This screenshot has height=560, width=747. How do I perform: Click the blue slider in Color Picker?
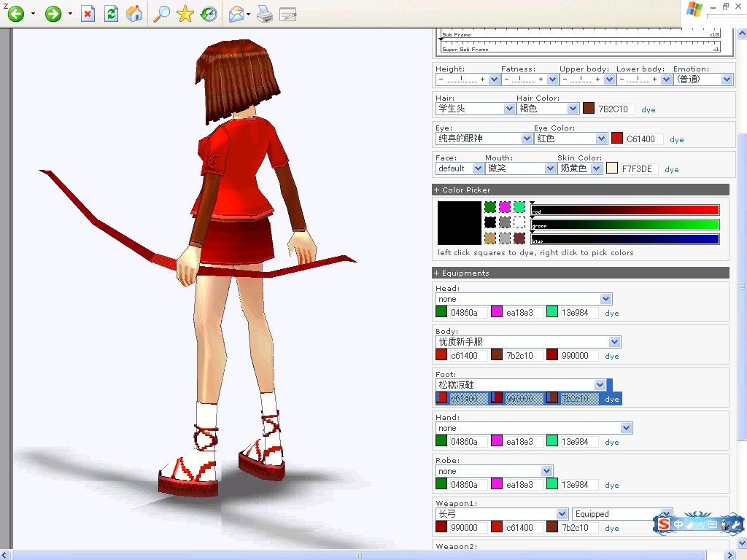point(625,239)
